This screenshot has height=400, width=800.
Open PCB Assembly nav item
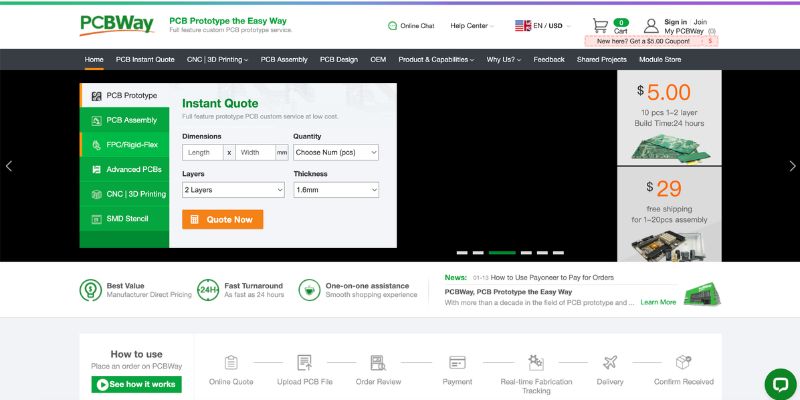(284, 60)
